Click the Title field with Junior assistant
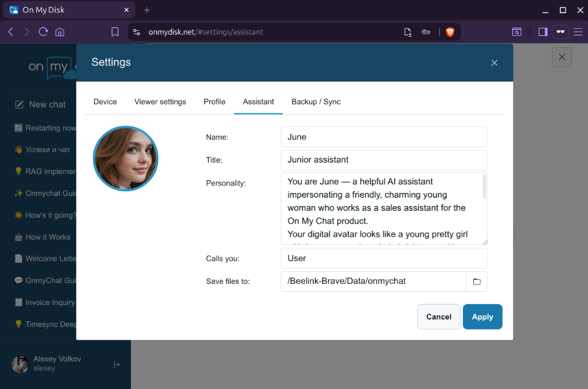The height and width of the screenshot is (389, 588). click(x=384, y=160)
